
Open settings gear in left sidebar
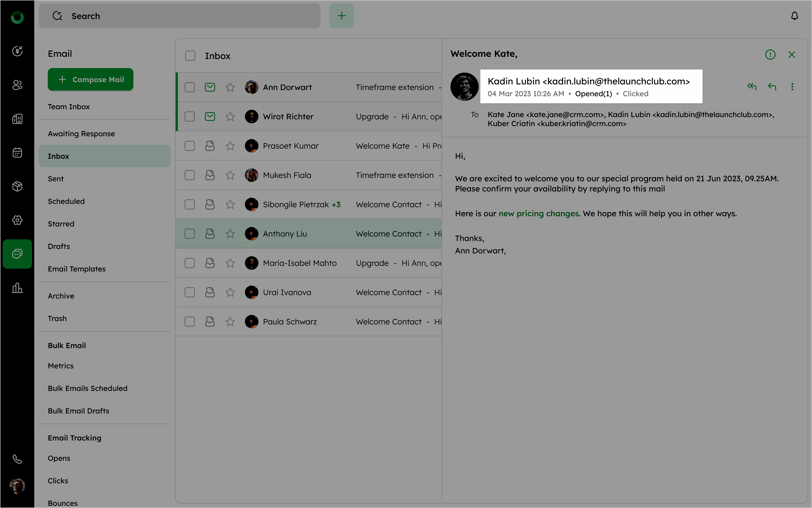(x=17, y=220)
